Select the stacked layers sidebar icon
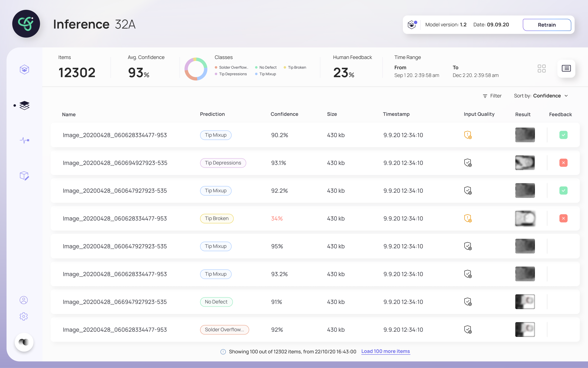This screenshot has height=368, width=588. pos(24,105)
